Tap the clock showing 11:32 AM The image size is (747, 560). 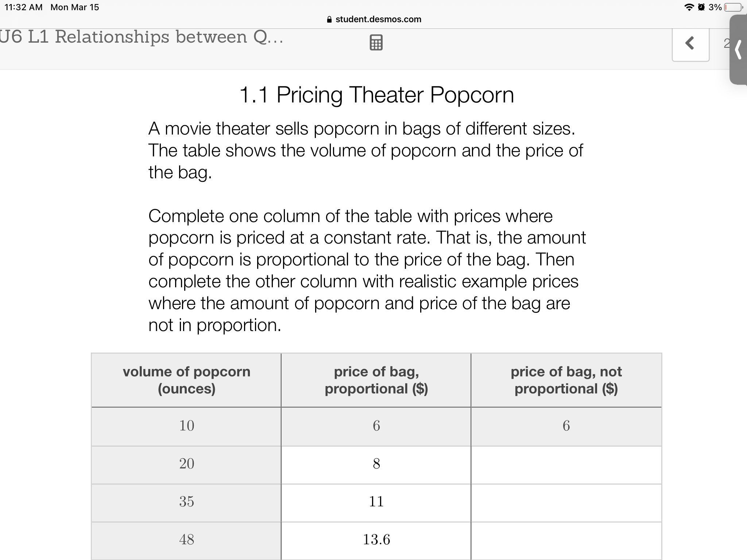[x=23, y=7]
